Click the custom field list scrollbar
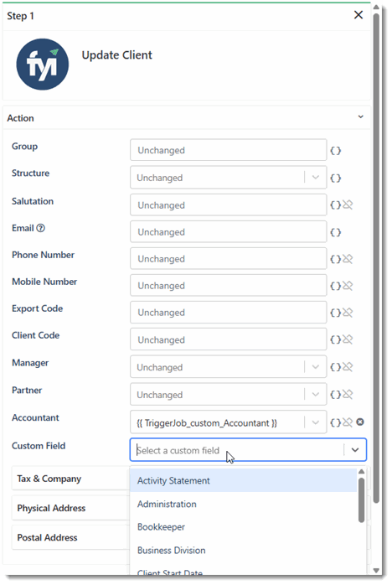 click(x=361, y=500)
